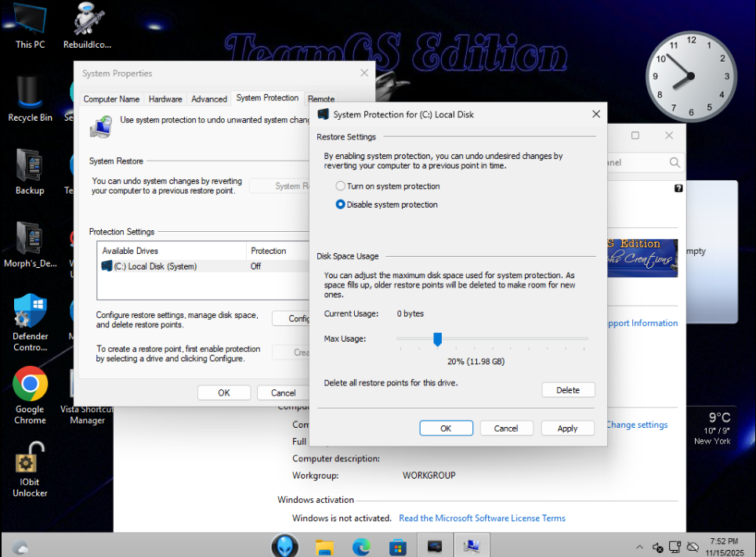Viewport: 756px width, 557px height.
Task: Open Defender Control desktop icon
Action: pos(30,312)
